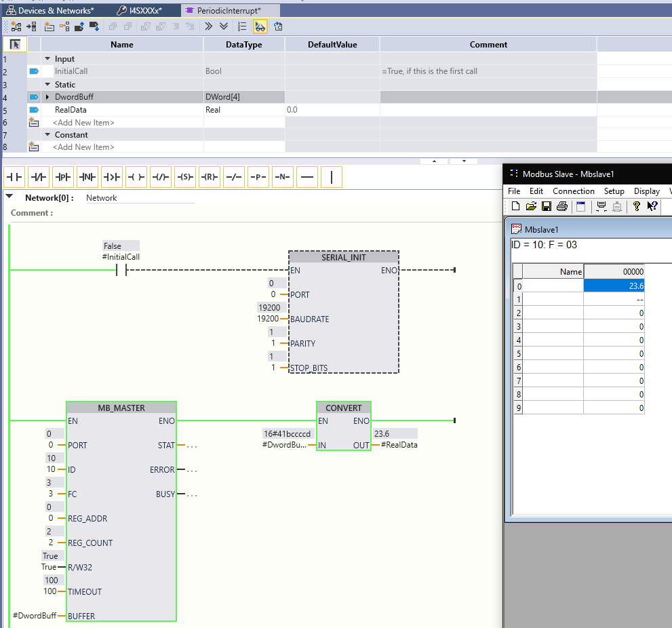This screenshot has width=672, height=628.
Task: Add a positive edge (P) contact
Action: click(63, 178)
